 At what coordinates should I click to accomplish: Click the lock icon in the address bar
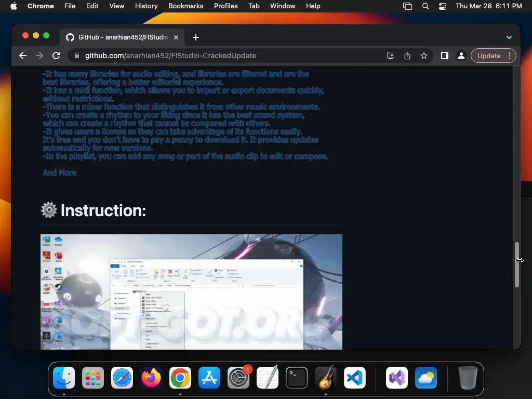click(77, 56)
